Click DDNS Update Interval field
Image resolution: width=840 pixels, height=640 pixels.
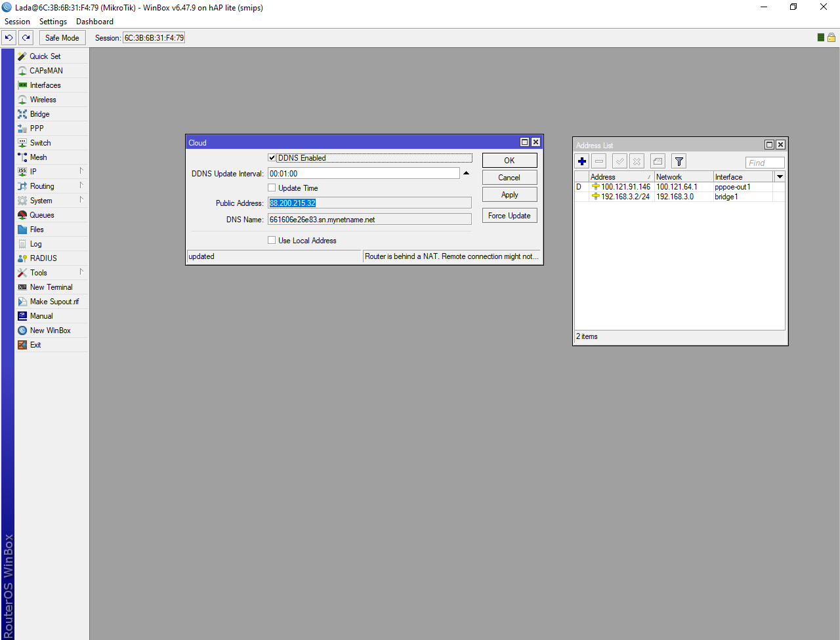pos(364,174)
